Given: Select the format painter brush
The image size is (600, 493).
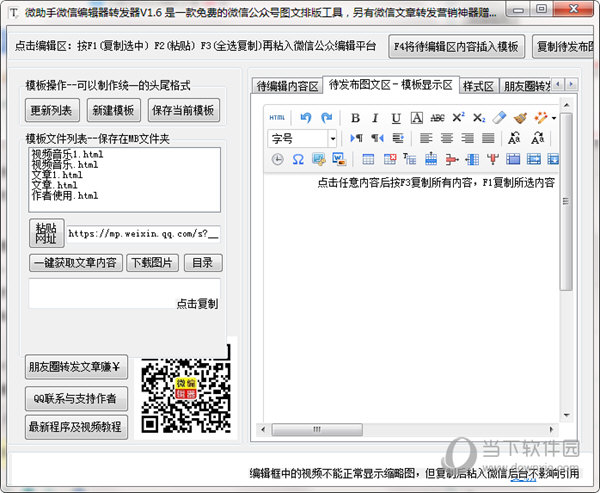Looking at the screenshot, I should [x=520, y=118].
